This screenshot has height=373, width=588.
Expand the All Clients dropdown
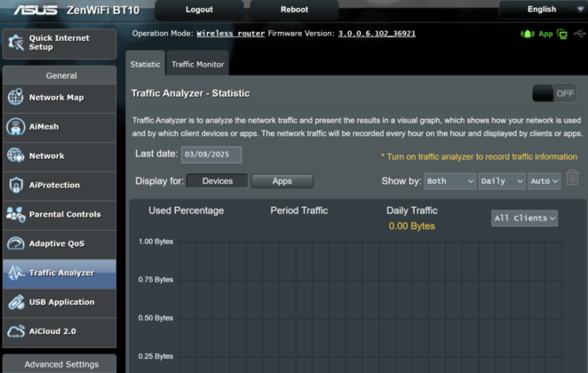[524, 218]
